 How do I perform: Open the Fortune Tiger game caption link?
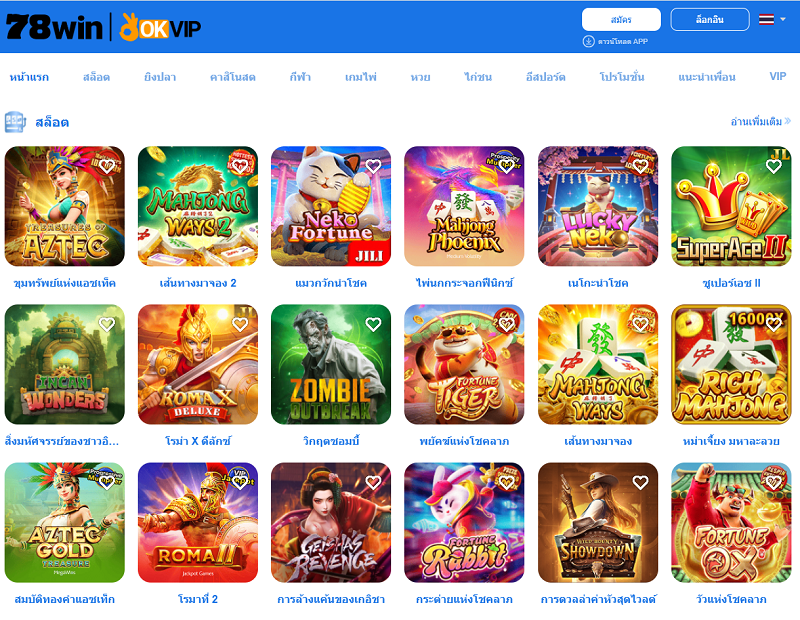(464, 441)
